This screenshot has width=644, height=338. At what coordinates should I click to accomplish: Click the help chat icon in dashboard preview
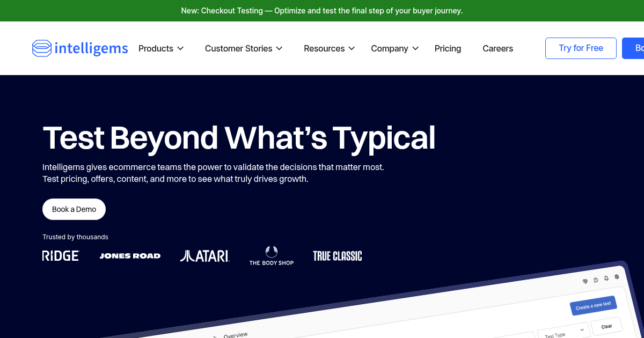pos(596,280)
